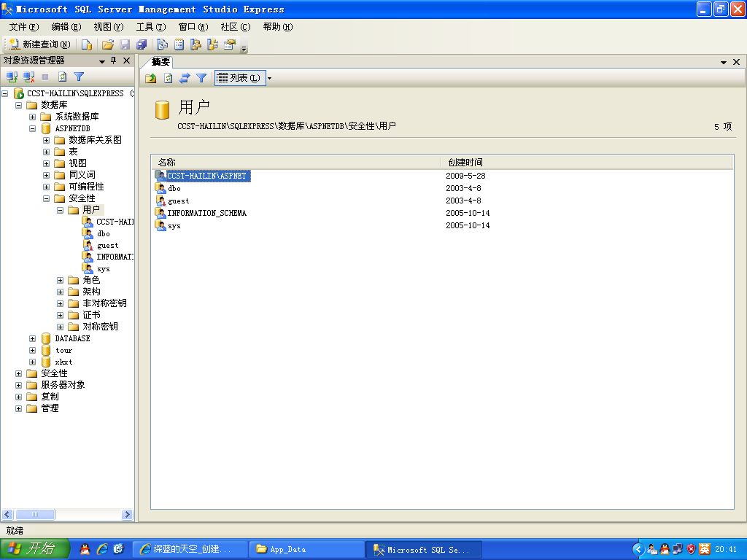Viewport: 747px width, 560px height.
Task: Open the Windows 开始 Start button
Action: 35,549
